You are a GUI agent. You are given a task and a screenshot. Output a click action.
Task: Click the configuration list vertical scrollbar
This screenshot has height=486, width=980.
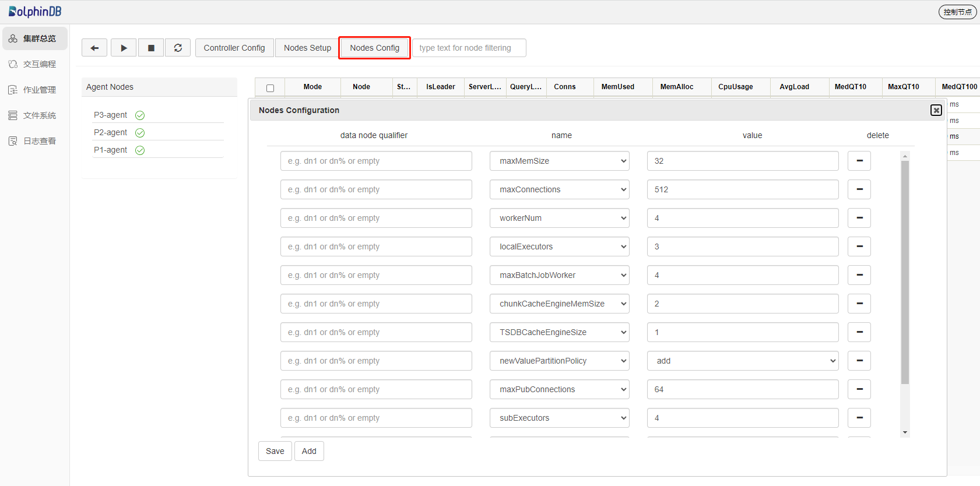pyautogui.click(x=905, y=273)
